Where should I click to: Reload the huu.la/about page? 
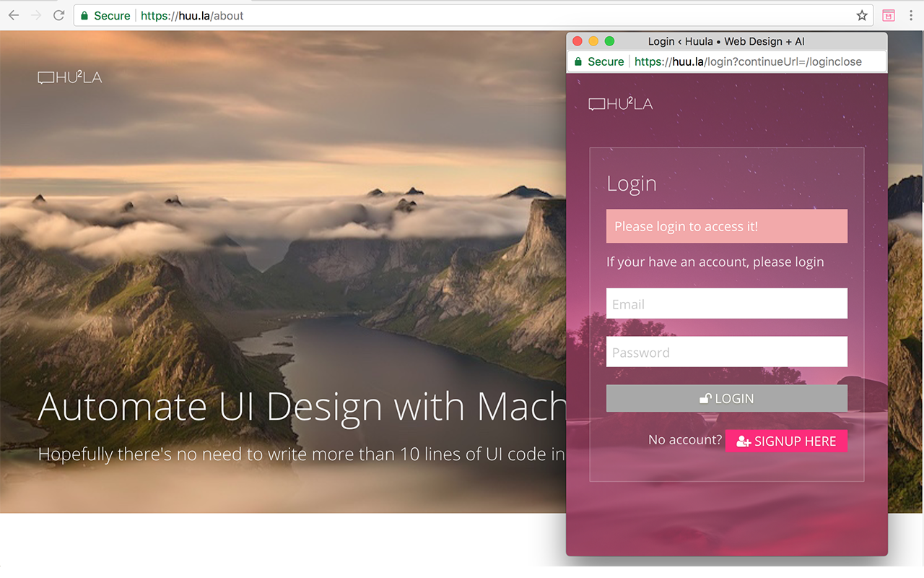(x=58, y=15)
